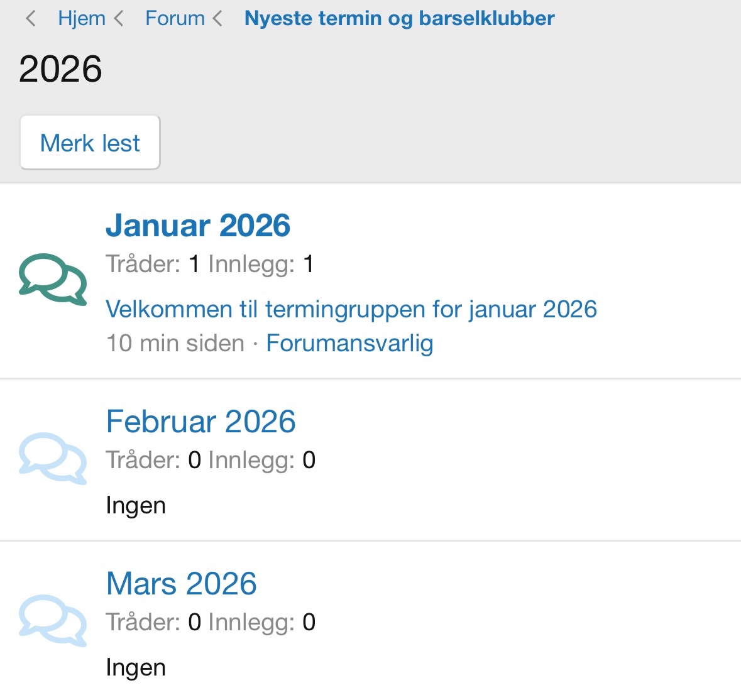Go to the Hjem breadcrumb

click(x=82, y=19)
